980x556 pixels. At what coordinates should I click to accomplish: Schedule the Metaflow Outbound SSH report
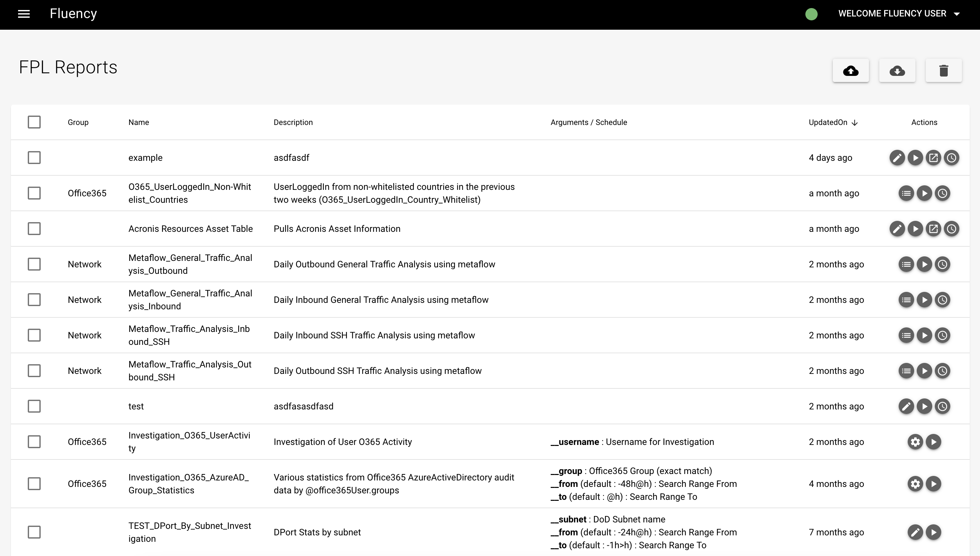(942, 371)
